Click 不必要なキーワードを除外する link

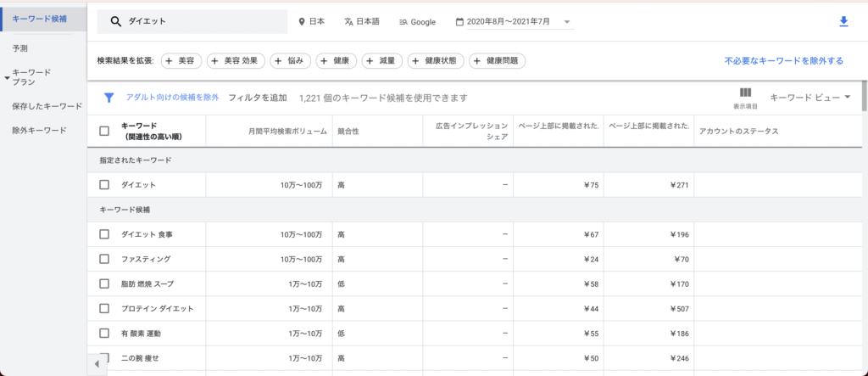[x=783, y=61]
